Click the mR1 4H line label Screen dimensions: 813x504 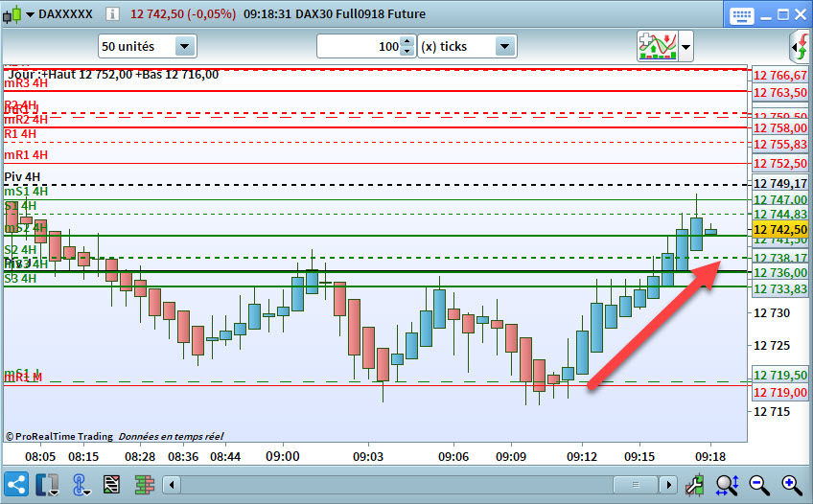click(x=26, y=155)
